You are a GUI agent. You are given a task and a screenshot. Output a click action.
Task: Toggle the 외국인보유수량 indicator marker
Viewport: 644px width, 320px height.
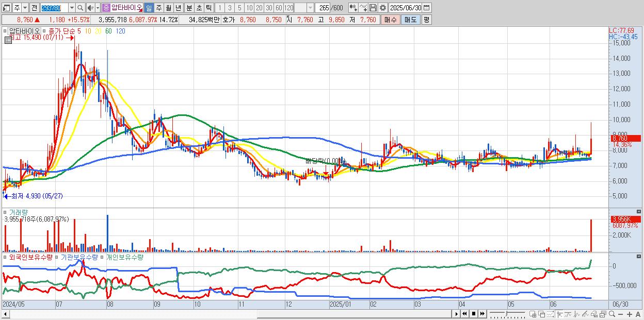click(x=6, y=257)
